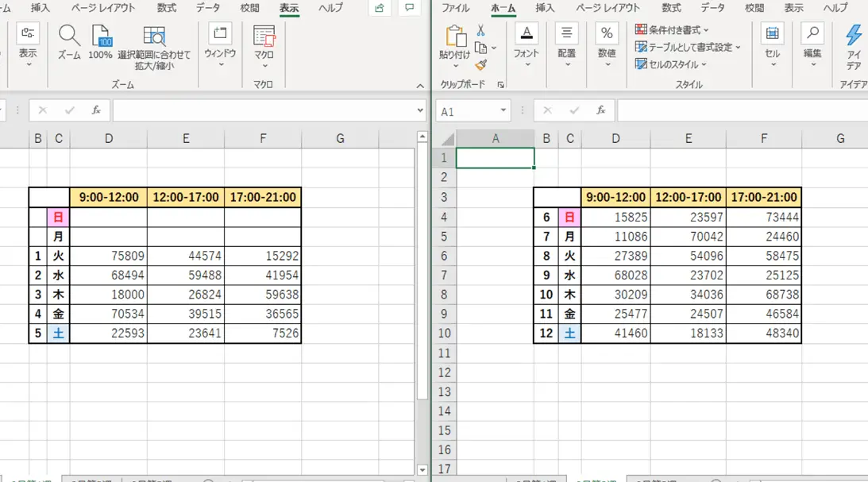Click Zoom to Selection (選択範囲に合わせて拡大/縮小)
868x482 pixels.
coord(154,37)
